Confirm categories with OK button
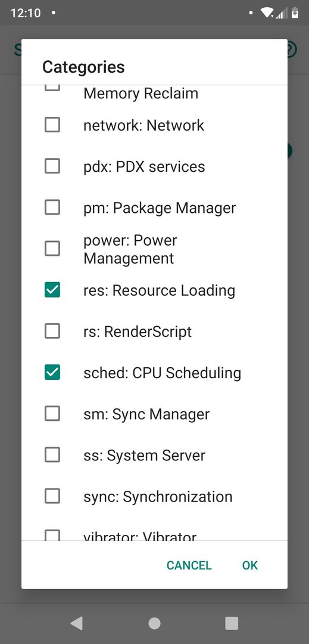This screenshot has width=309, height=644. click(x=250, y=565)
